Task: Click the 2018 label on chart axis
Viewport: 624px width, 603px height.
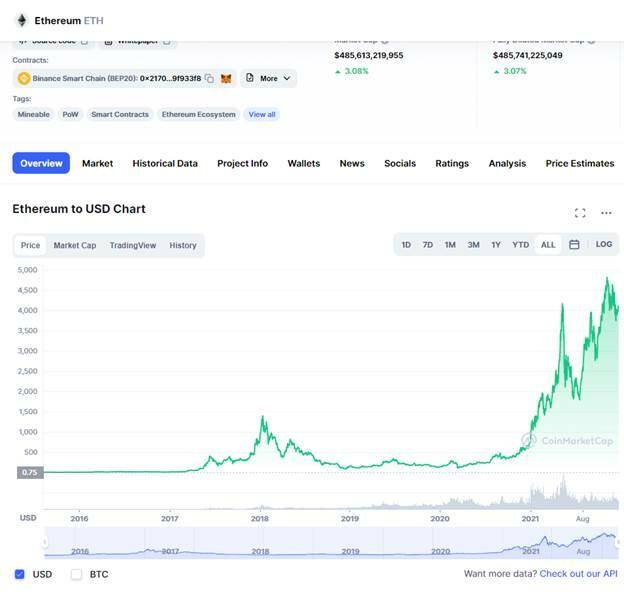Action: [260, 519]
